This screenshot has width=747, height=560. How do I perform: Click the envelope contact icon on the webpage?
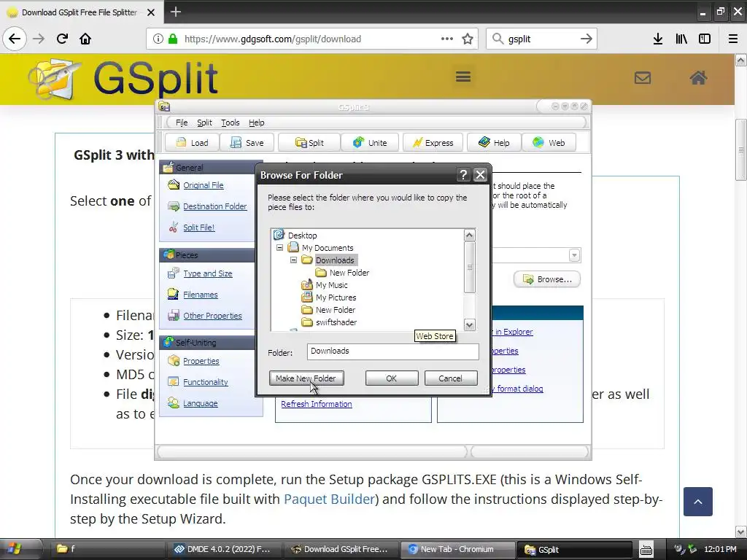(643, 77)
